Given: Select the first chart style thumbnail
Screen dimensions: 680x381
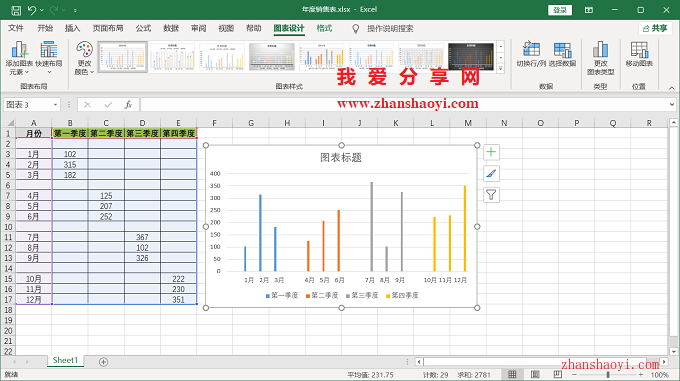Looking at the screenshot, I should click(123, 56).
